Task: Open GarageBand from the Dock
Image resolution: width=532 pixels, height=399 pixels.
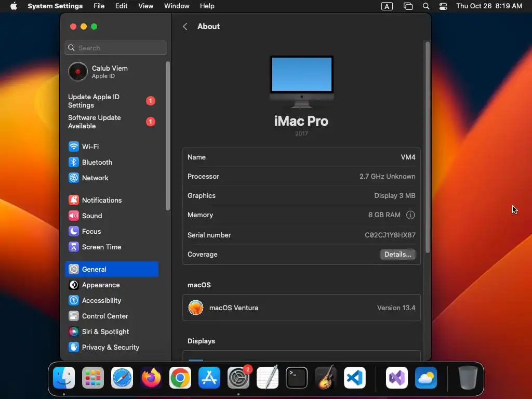Action: coord(326,378)
